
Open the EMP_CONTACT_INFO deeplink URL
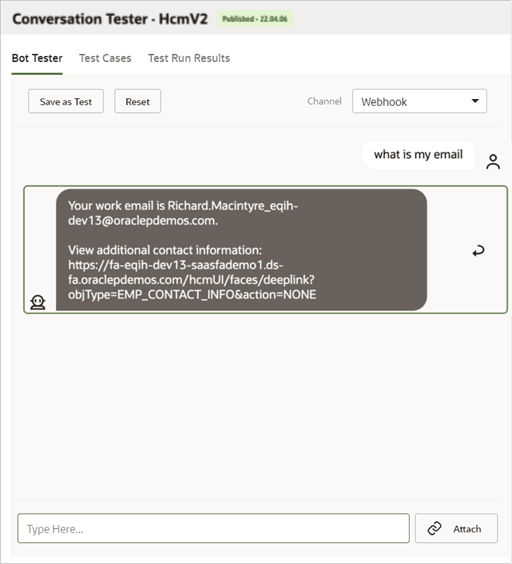192,280
